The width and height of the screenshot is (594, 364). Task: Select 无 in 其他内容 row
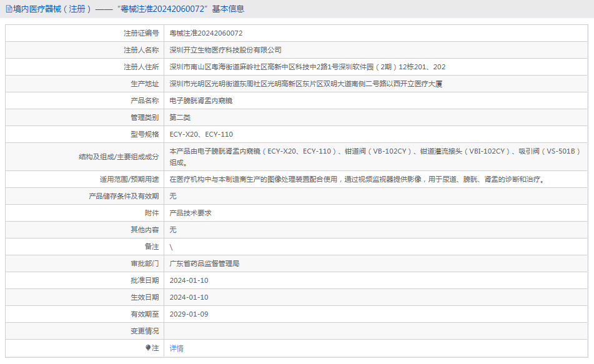point(173,230)
